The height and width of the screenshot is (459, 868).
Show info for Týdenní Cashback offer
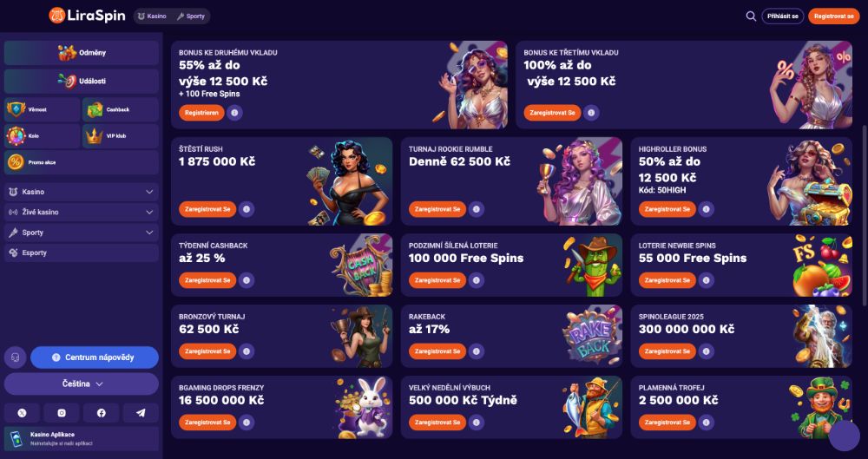[247, 280]
